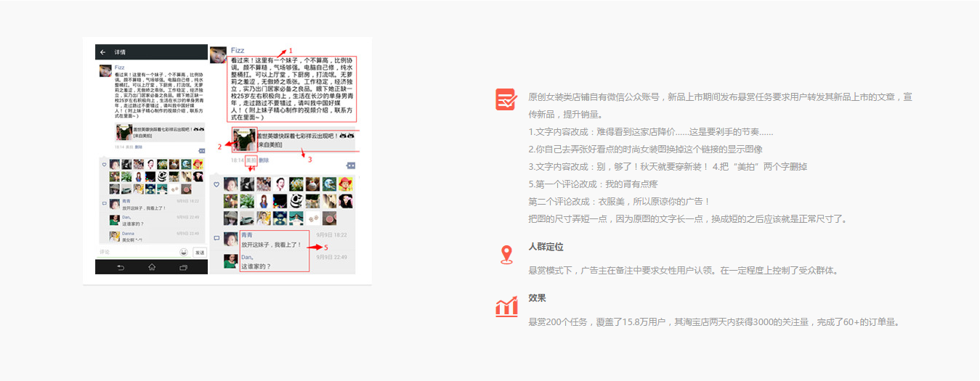Open the shared link thumbnail in the enlarged post
Image resolution: width=980 pixels, height=381 pixels.
(x=246, y=139)
